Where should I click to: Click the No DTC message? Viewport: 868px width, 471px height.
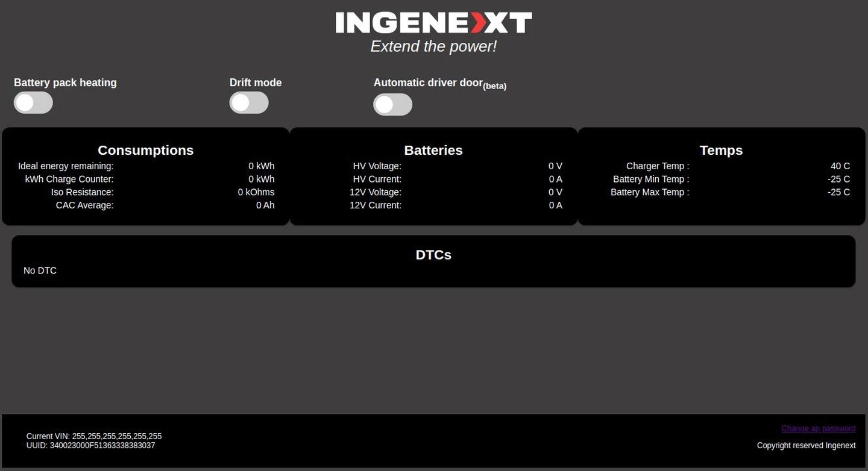(x=40, y=271)
